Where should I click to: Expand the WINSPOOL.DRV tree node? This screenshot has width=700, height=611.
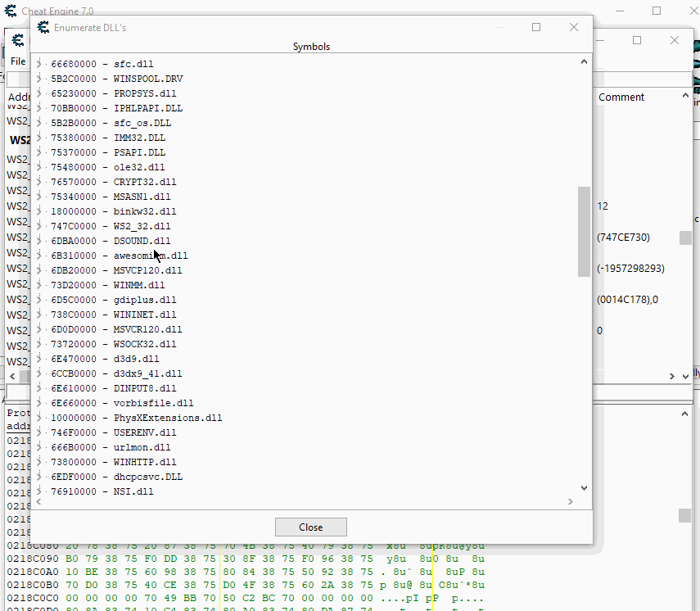(39, 79)
